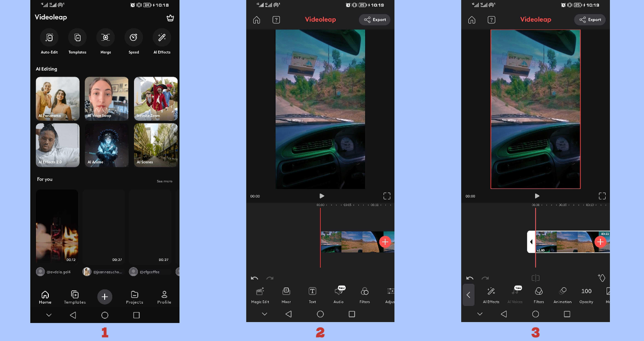This screenshot has width=644, height=341.
Task: Tap fullscreen icon in screen 3 editor
Action: [x=602, y=196]
